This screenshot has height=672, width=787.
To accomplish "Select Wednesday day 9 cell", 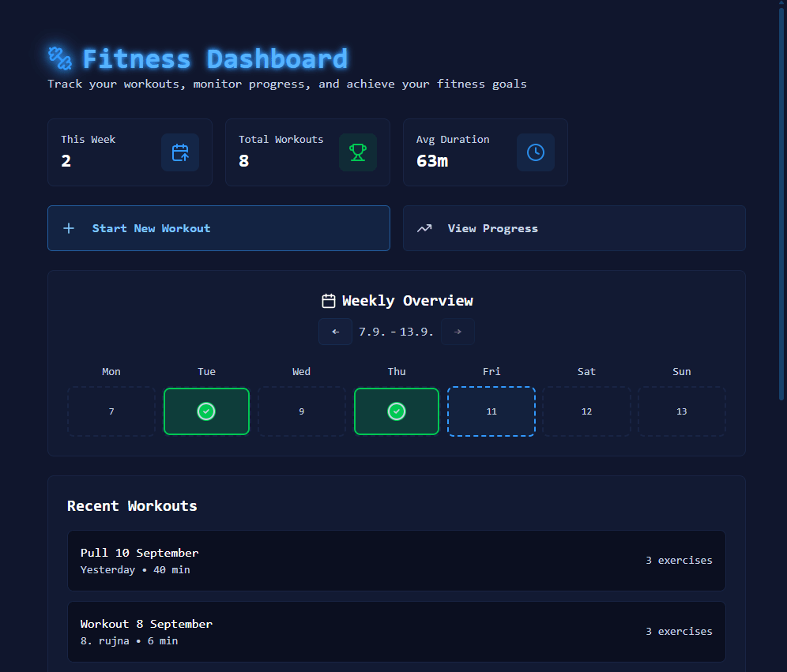I will click(302, 411).
